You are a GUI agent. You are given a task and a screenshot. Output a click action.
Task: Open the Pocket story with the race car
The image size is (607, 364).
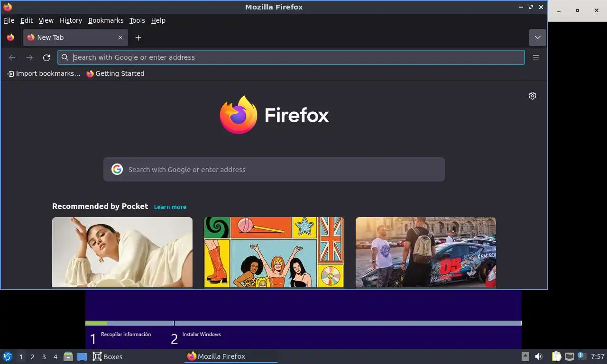click(426, 252)
